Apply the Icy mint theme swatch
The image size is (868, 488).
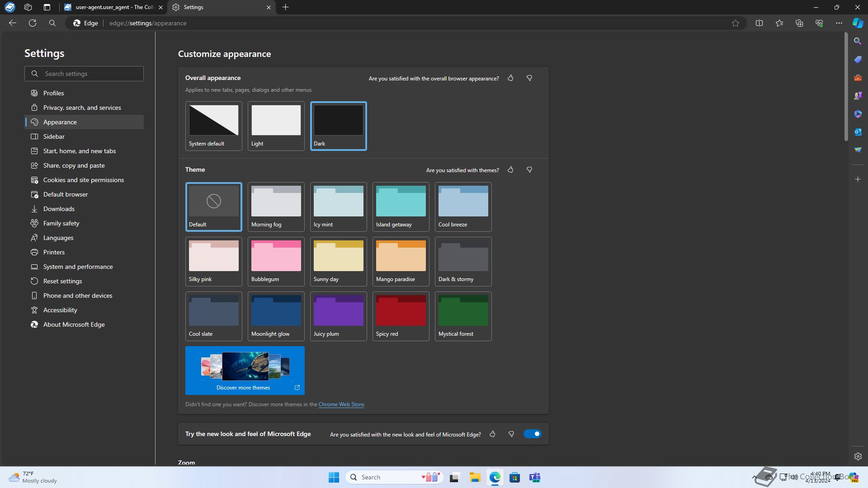[x=339, y=207]
